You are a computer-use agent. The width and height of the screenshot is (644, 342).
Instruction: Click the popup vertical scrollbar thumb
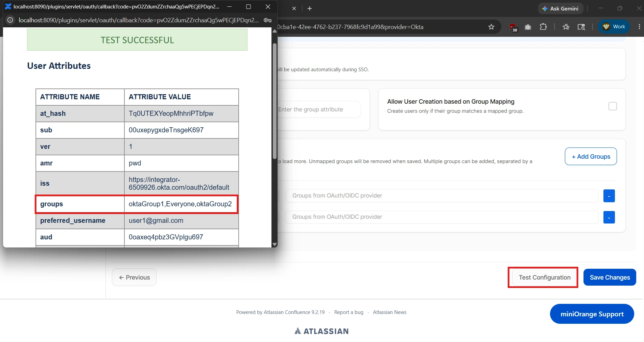tap(275, 101)
